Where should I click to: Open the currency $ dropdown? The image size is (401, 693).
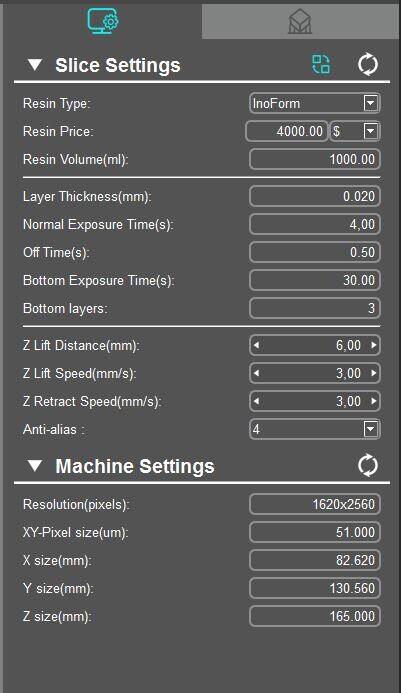355,131
